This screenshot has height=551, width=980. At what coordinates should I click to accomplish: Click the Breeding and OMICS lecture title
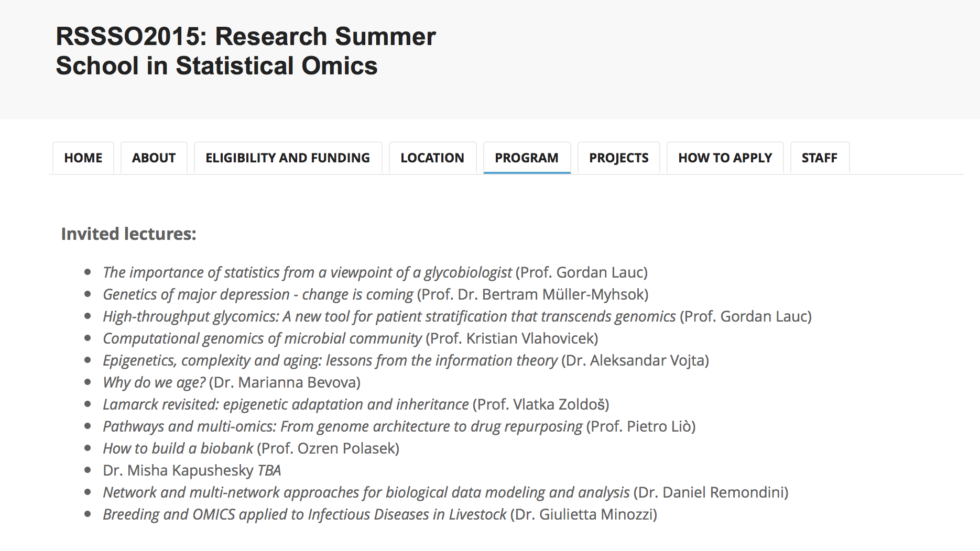click(x=304, y=514)
